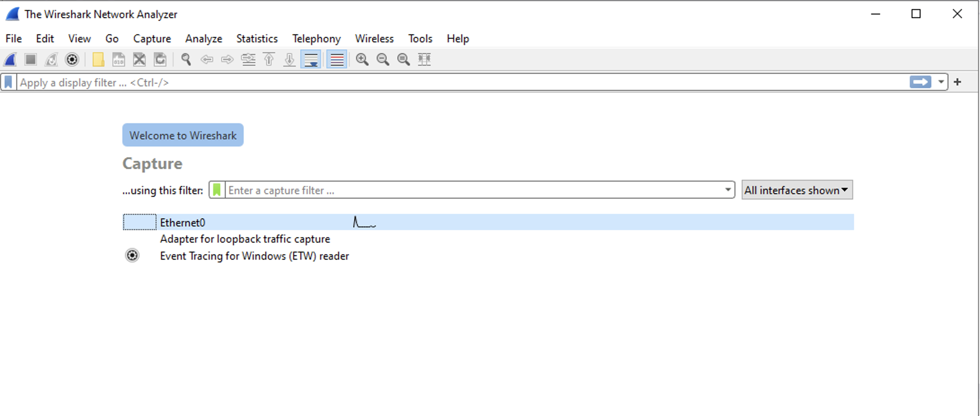The width and height of the screenshot is (980, 416).
Task: Open the Wireless menu
Action: pos(374,39)
